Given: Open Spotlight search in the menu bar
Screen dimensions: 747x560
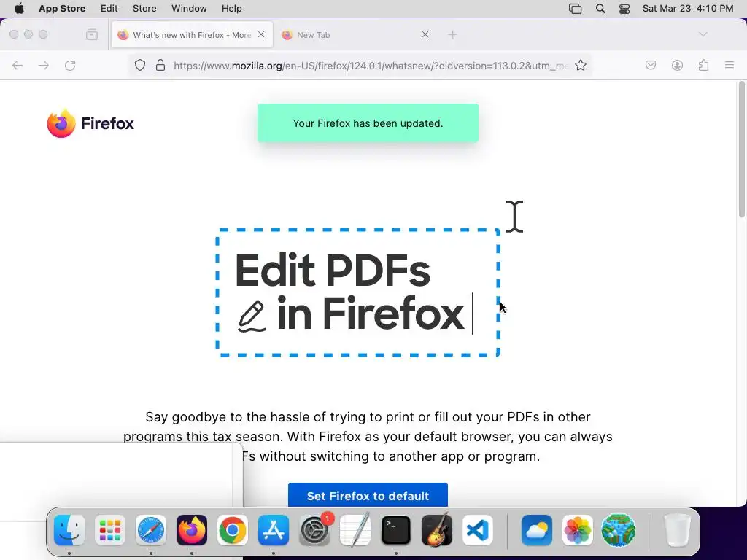Looking at the screenshot, I should coord(600,9).
